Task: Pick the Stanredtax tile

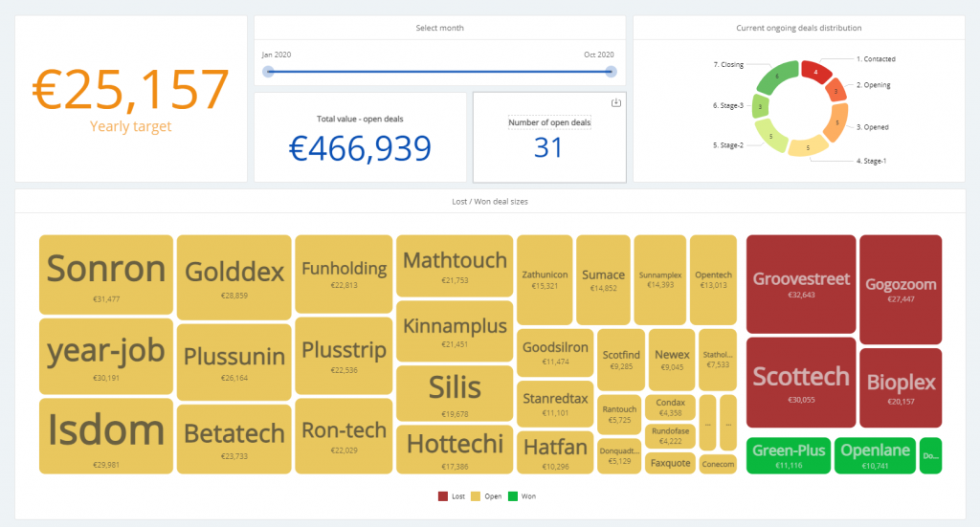Action: pos(555,404)
